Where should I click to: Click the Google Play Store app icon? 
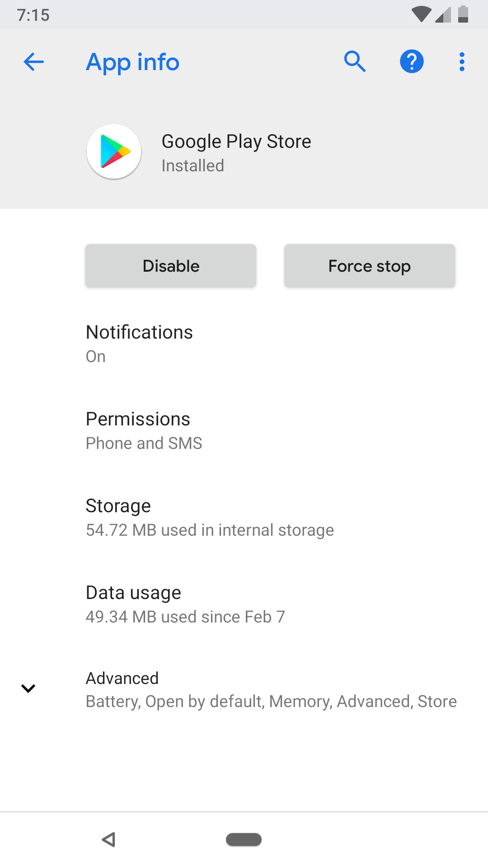[x=114, y=151]
